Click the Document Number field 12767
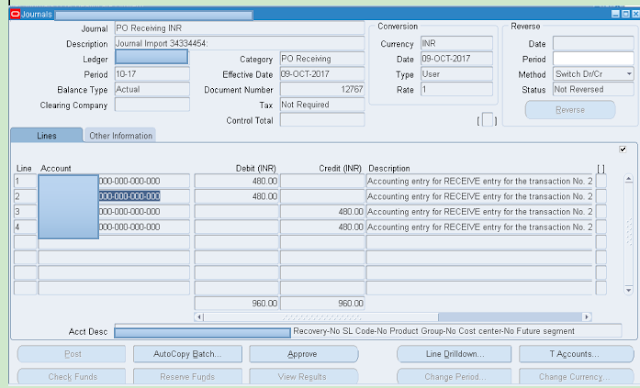The height and width of the screenshot is (388, 640). point(322,89)
